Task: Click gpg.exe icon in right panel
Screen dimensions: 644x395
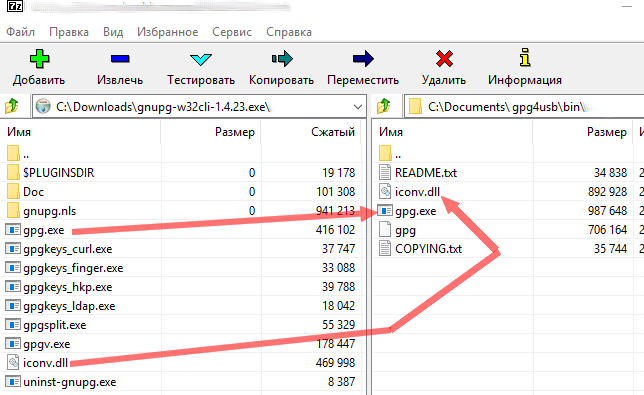Action: click(385, 210)
